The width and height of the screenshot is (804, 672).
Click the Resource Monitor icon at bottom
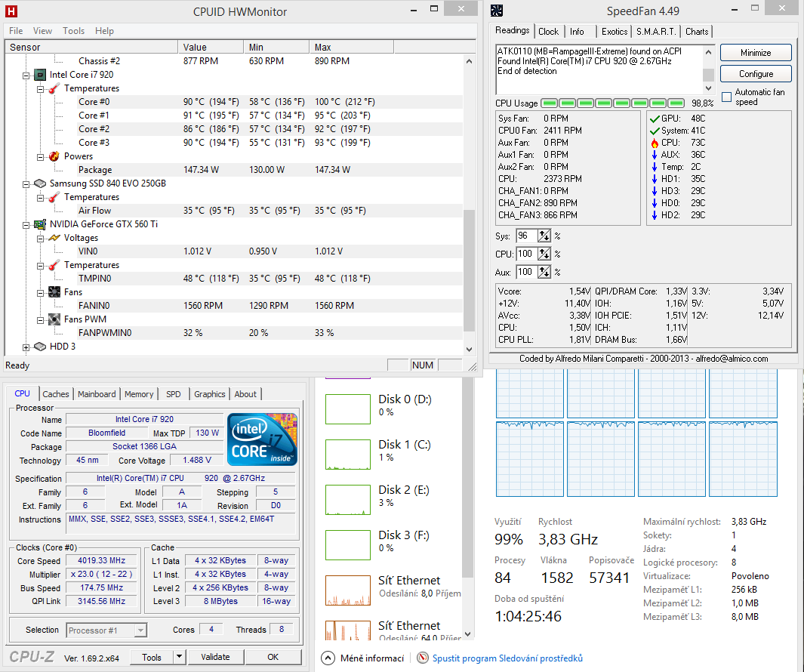pos(423,658)
